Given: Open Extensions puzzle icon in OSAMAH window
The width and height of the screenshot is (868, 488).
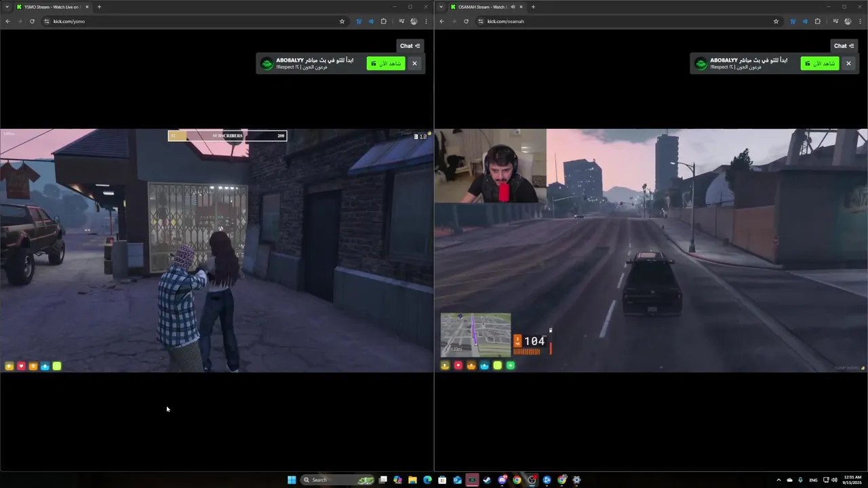Looking at the screenshot, I should click(817, 21).
